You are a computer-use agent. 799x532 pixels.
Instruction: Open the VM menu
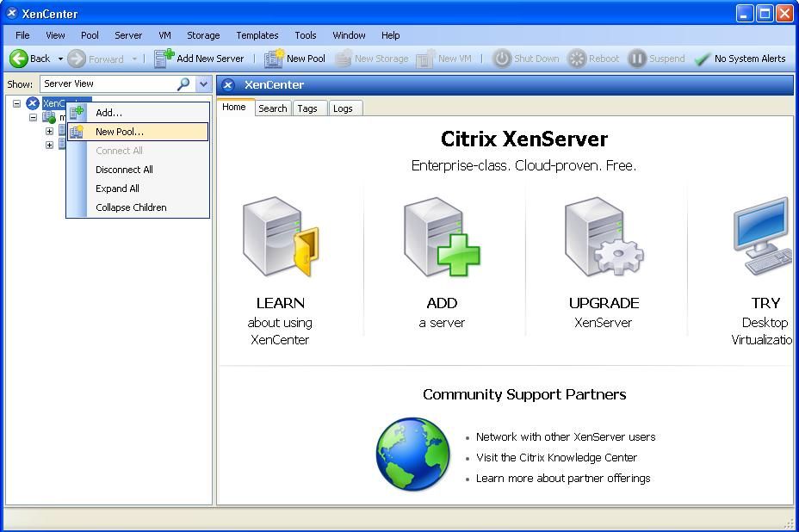tap(164, 35)
